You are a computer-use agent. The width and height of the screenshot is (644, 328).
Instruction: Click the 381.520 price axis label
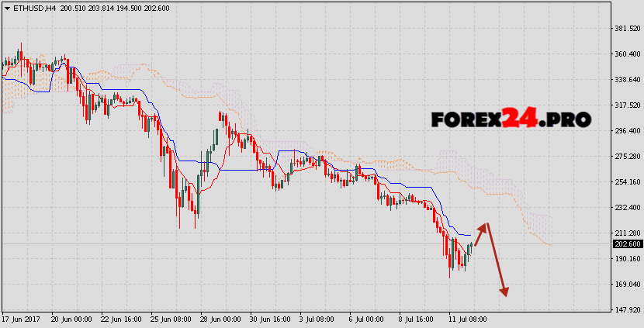(627, 29)
